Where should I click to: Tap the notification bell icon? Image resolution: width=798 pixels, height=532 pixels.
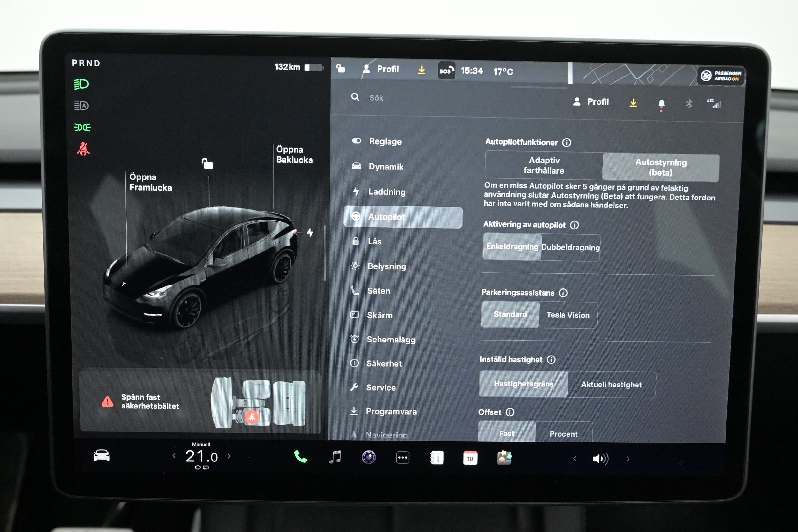pyautogui.click(x=661, y=103)
